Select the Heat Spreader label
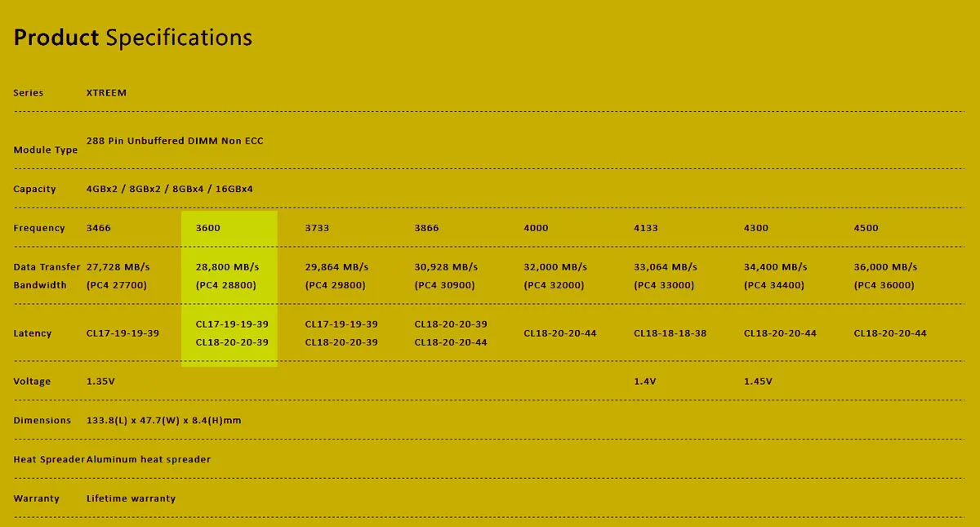This screenshot has height=527, width=980. click(x=49, y=459)
